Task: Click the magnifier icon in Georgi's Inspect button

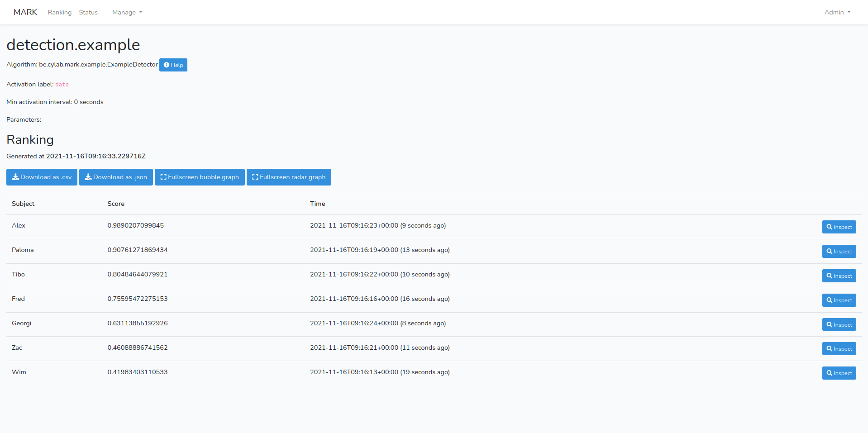Action: pyautogui.click(x=830, y=325)
